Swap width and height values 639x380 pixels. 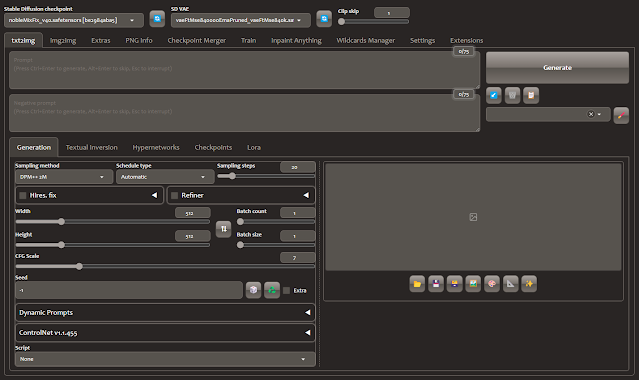click(223, 229)
